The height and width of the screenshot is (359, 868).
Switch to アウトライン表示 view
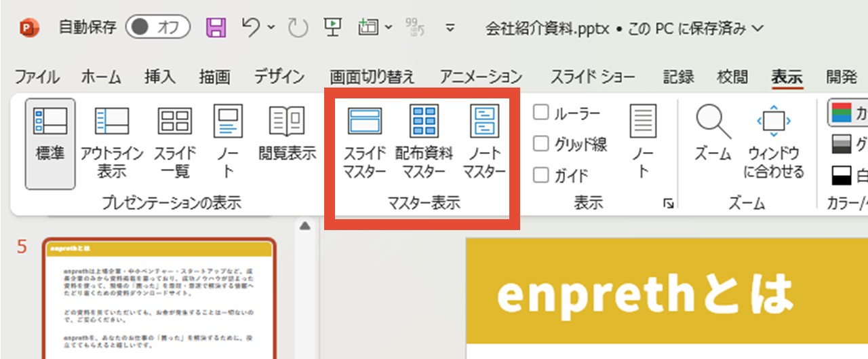(x=112, y=143)
